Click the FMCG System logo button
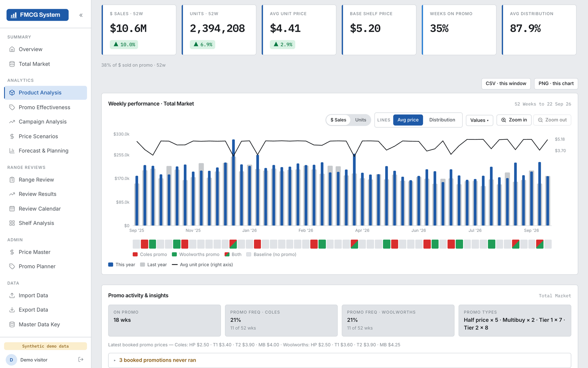The height and width of the screenshot is (368, 588). coord(37,15)
